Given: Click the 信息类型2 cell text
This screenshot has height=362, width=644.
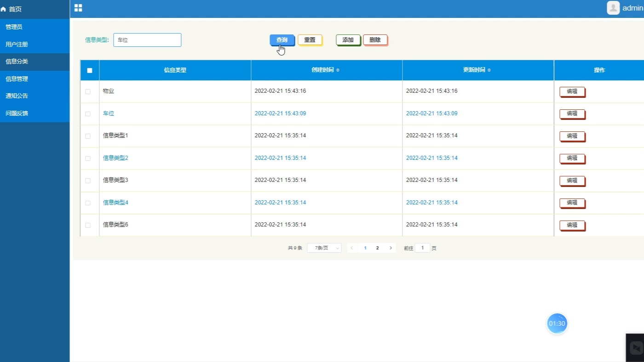Looking at the screenshot, I should (115, 158).
